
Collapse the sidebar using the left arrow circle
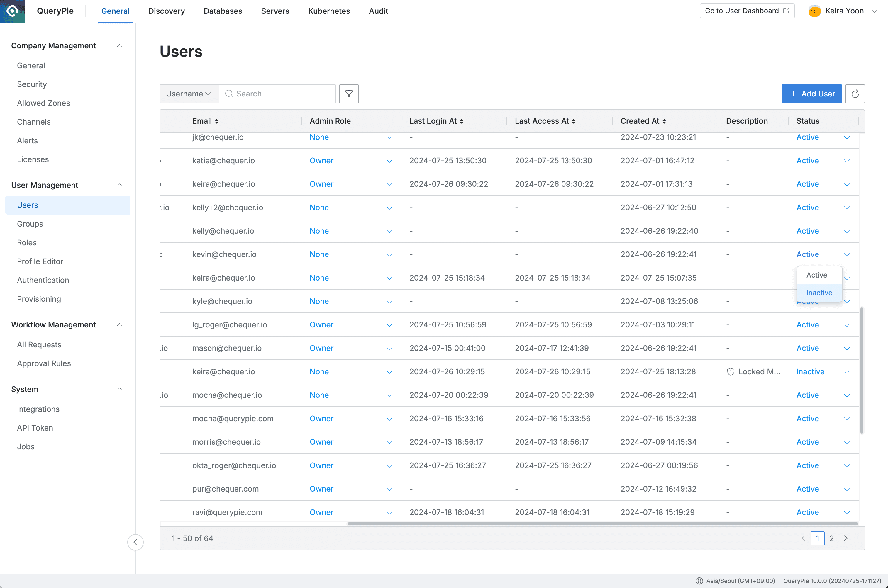(135, 542)
